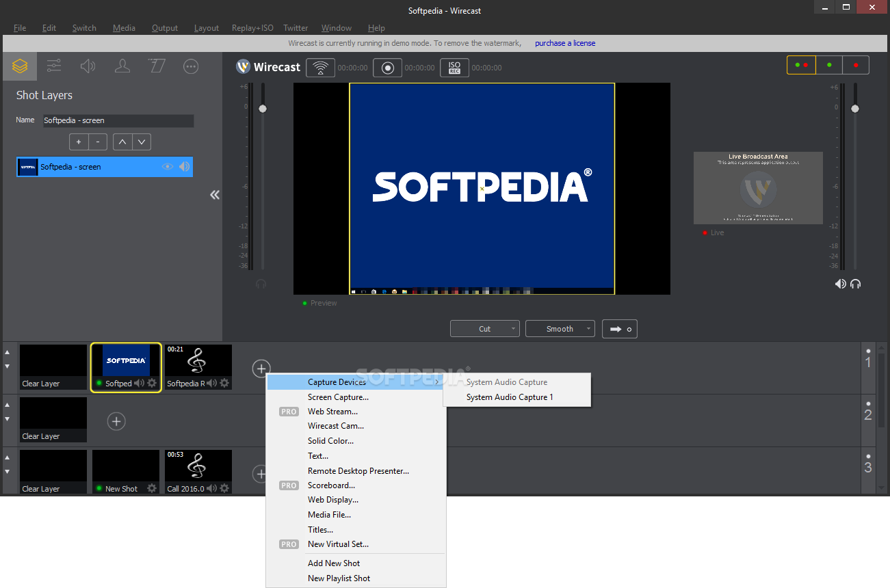
Task: Move shot layer up with caret button
Action: tap(122, 142)
